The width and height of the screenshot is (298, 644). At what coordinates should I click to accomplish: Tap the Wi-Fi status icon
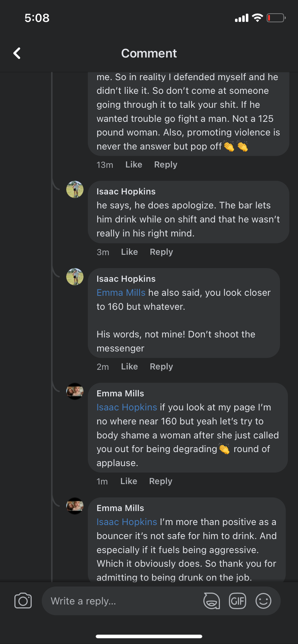[x=257, y=18]
